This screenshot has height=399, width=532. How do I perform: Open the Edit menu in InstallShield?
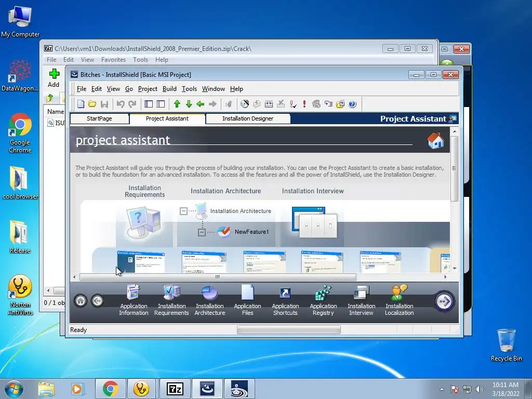tap(96, 89)
